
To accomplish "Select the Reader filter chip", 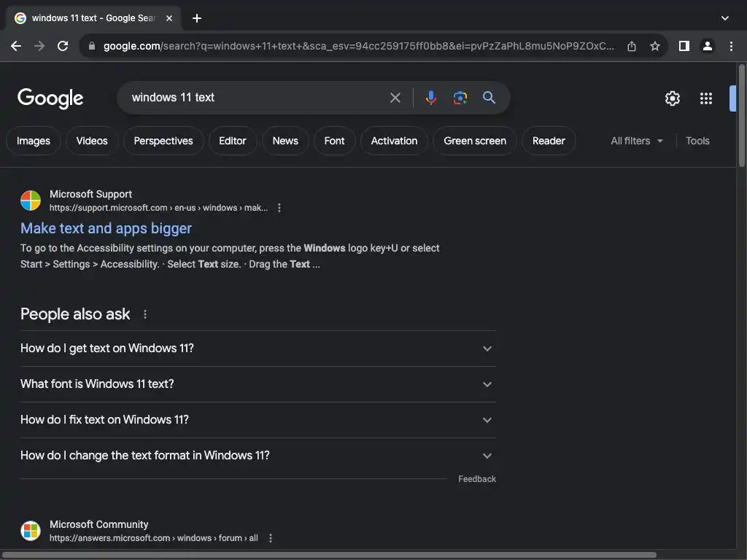I will click(x=549, y=141).
